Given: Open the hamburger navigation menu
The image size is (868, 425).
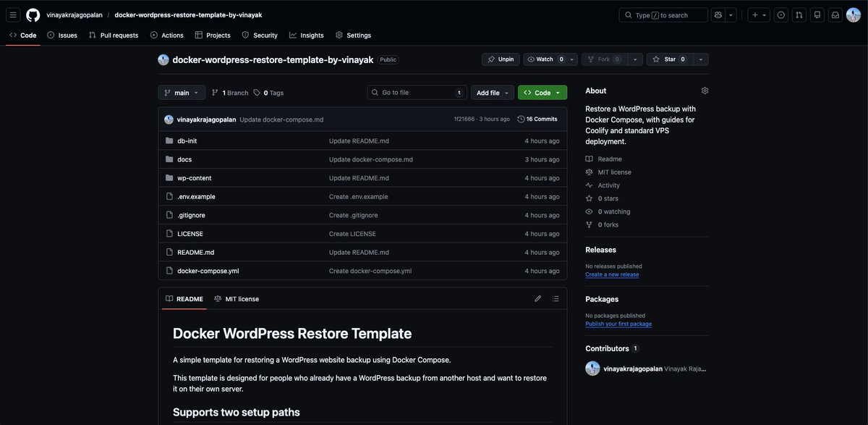Looking at the screenshot, I should 13,14.
